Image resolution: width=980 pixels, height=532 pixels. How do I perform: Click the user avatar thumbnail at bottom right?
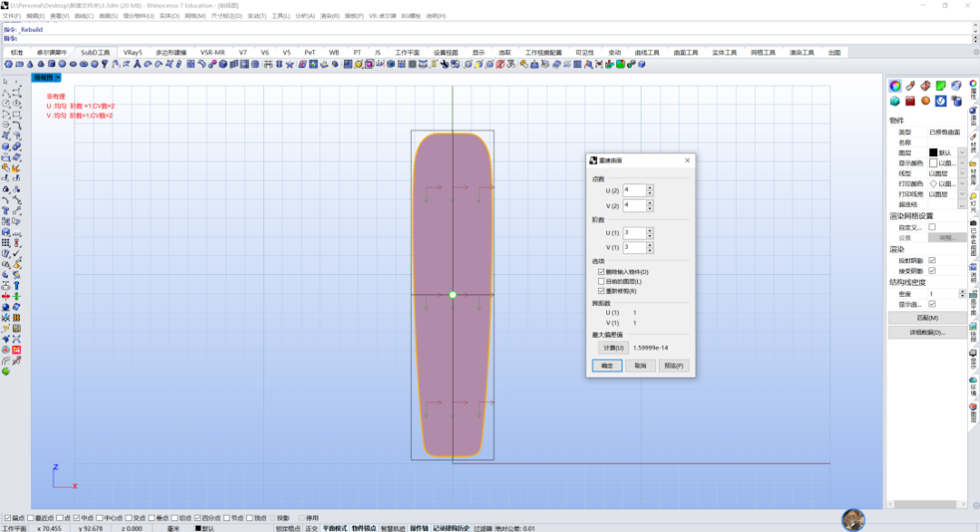[853, 519]
